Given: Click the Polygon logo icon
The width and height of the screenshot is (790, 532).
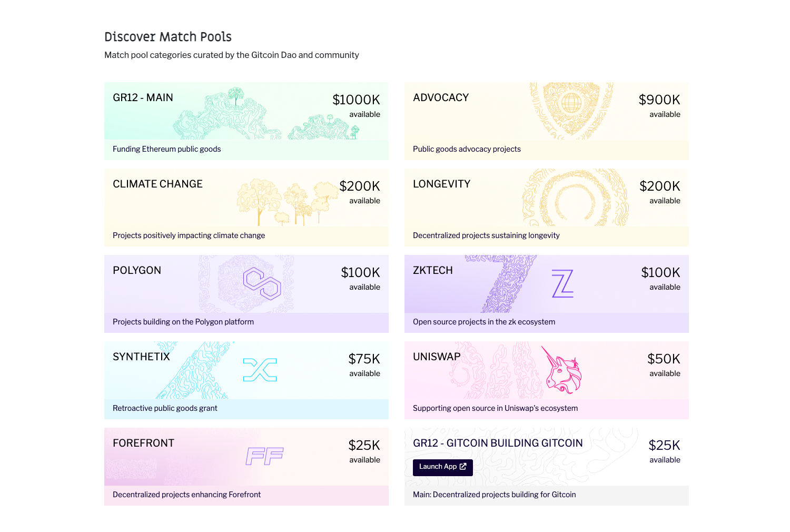Looking at the screenshot, I should click(x=262, y=283).
